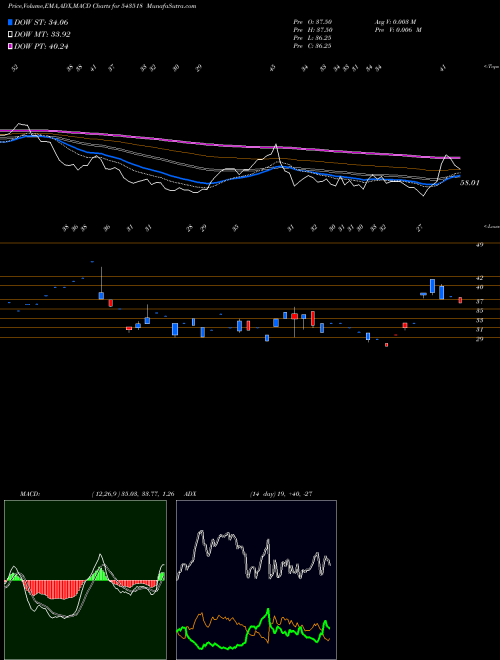
Task: Click the 58.01 EMA value label
Action: point(470,183)
